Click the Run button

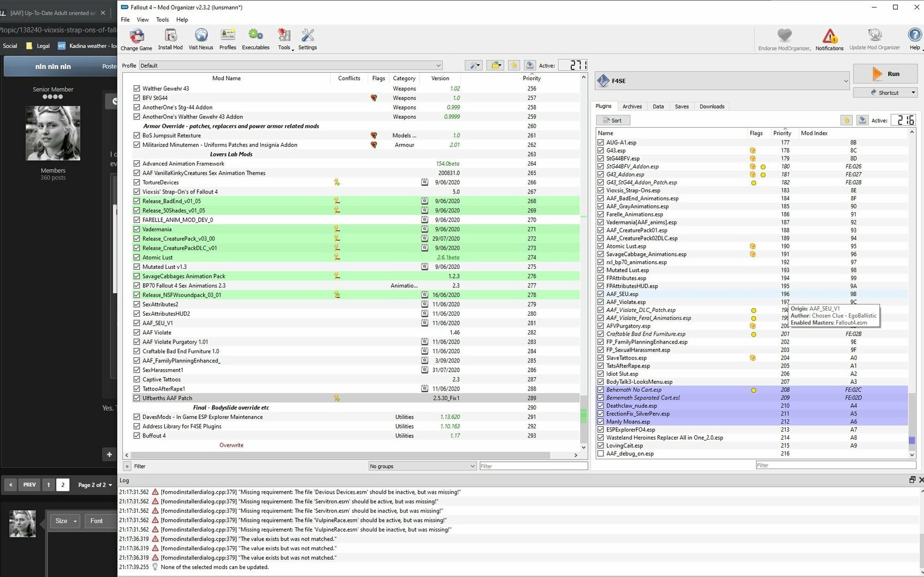click(x=885, y=74)
